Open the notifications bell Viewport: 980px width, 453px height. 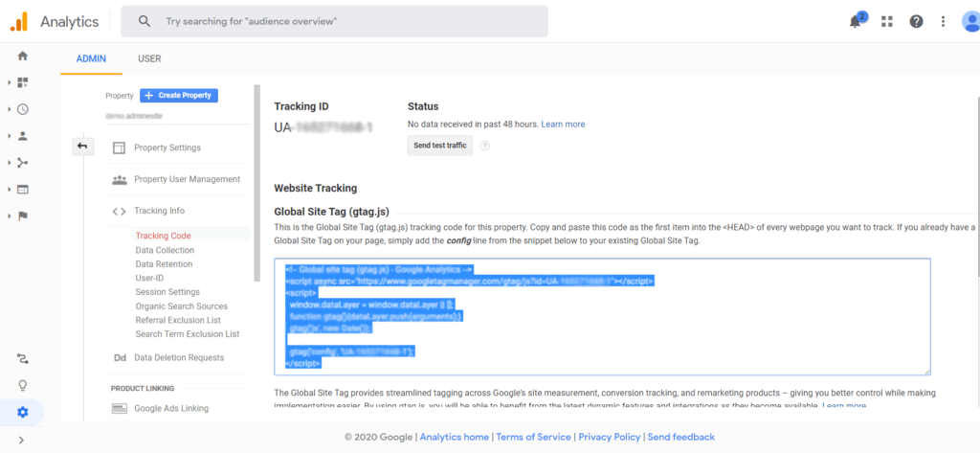click(x=855, y=21)
